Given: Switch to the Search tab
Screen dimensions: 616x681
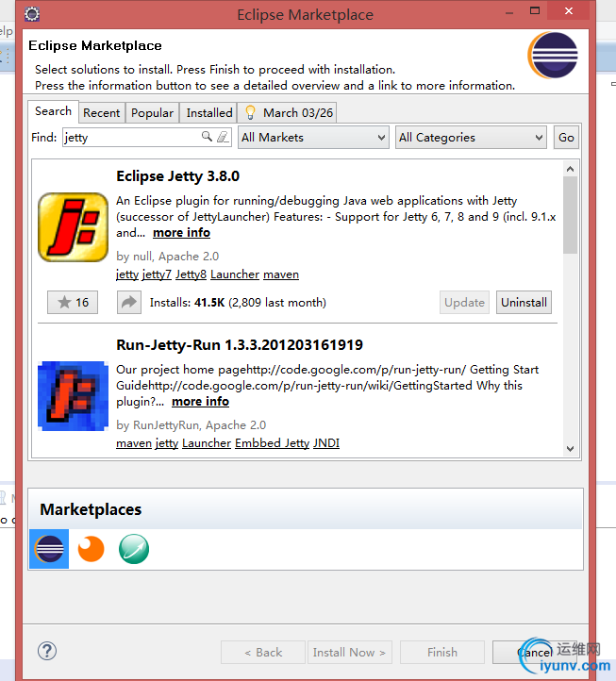Looking at the screenshot, I should coord(53,111).
